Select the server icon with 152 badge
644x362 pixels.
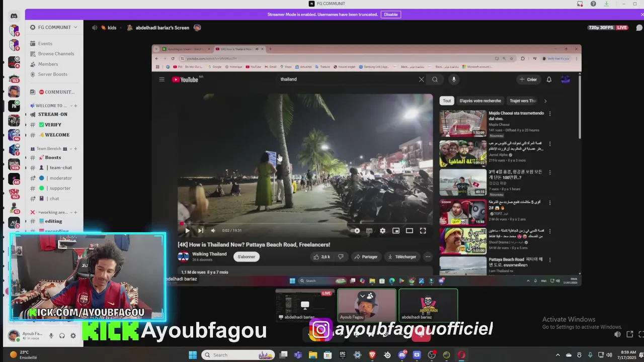tap(14, 194)
